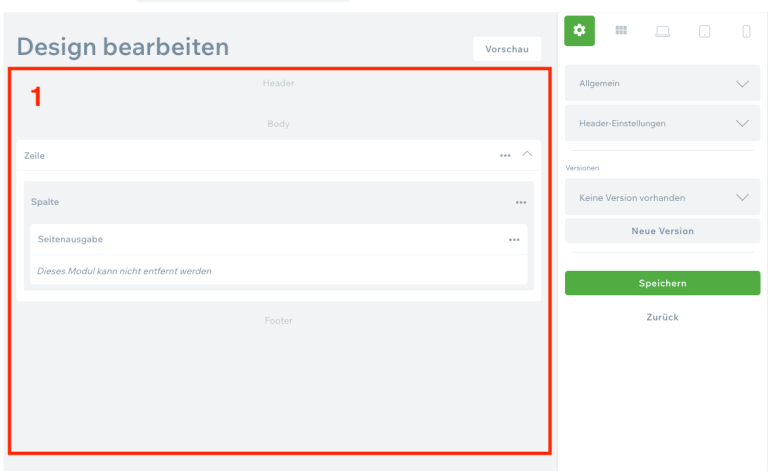This screenshot has width=768, height=471.
Task: Save the design with Speichern
Action: point(662,283)
